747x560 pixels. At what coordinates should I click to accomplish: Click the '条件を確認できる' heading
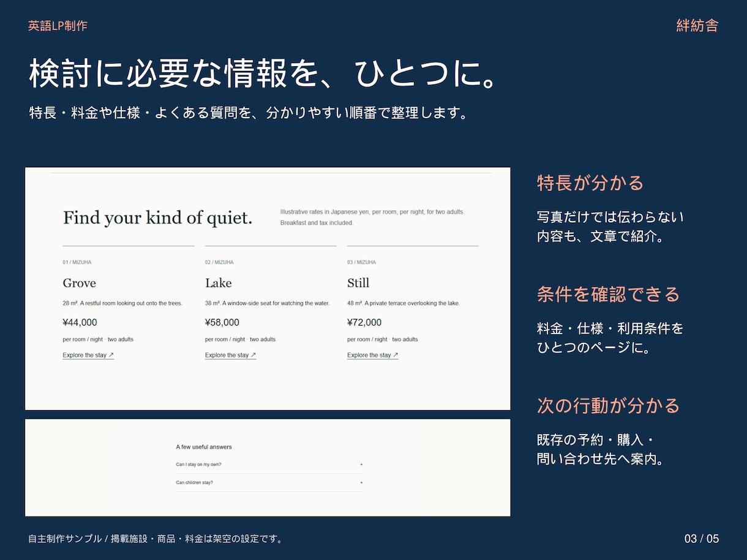coord(609,294)
